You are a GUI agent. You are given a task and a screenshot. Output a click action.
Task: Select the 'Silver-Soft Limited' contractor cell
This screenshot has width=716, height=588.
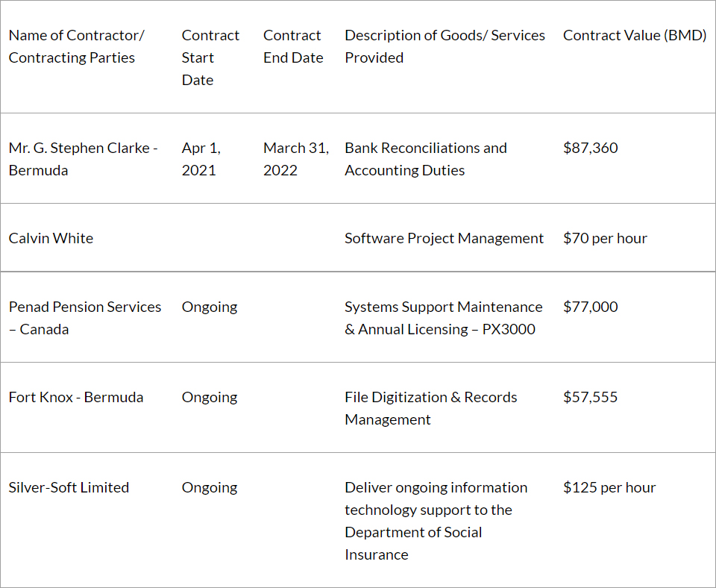tap(69, 487)
